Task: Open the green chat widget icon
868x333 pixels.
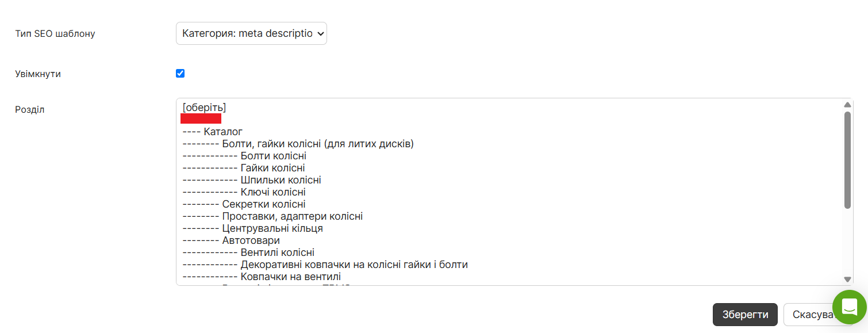Action: coord(850,307)
